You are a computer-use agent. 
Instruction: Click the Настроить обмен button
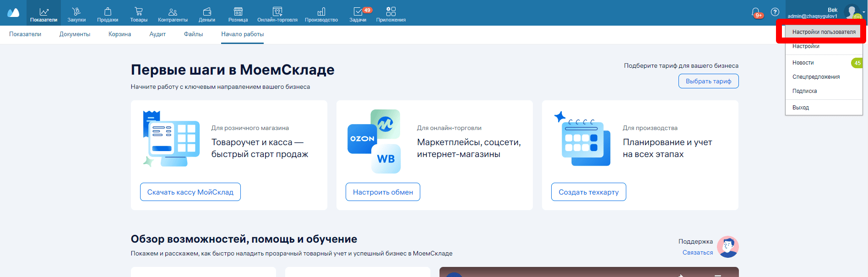click(383, 192)
